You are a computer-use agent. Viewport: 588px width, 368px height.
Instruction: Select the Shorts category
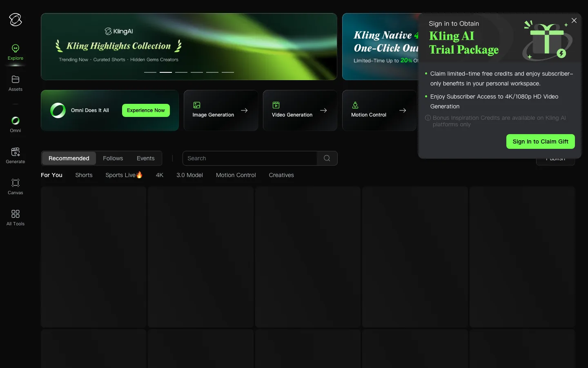pos(84,175)
